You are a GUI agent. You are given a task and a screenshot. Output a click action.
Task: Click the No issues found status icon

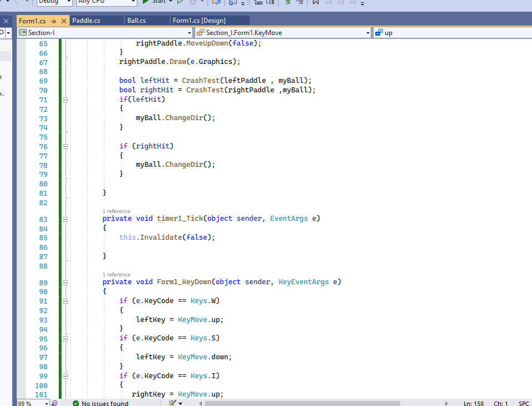tap(75, 403)
